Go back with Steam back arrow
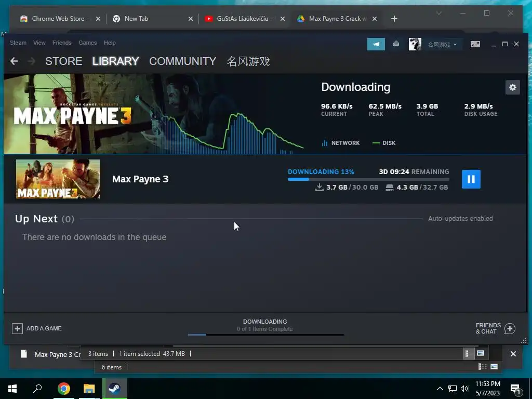 tap(14, 61)
